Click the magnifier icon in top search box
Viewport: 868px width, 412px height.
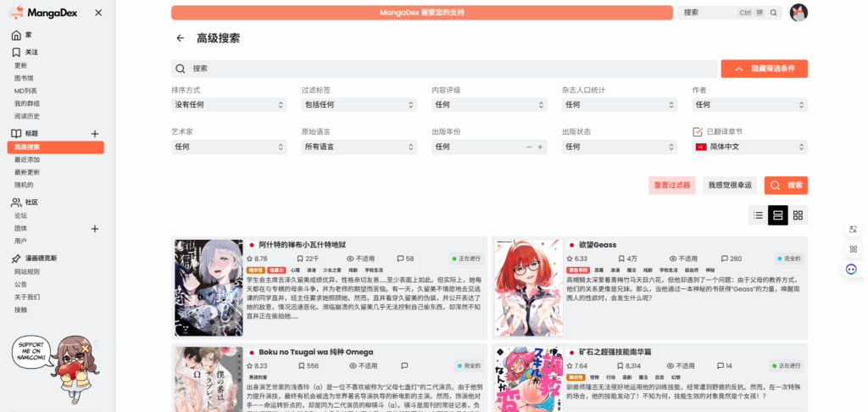coord(773,13)
